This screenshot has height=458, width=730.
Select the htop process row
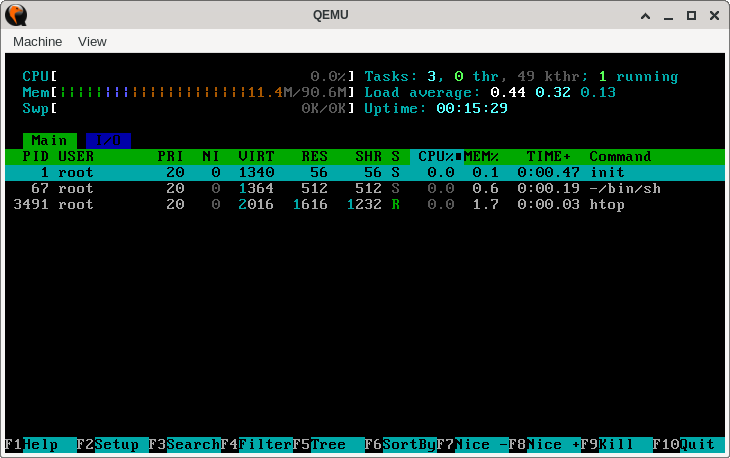(365, 205)
